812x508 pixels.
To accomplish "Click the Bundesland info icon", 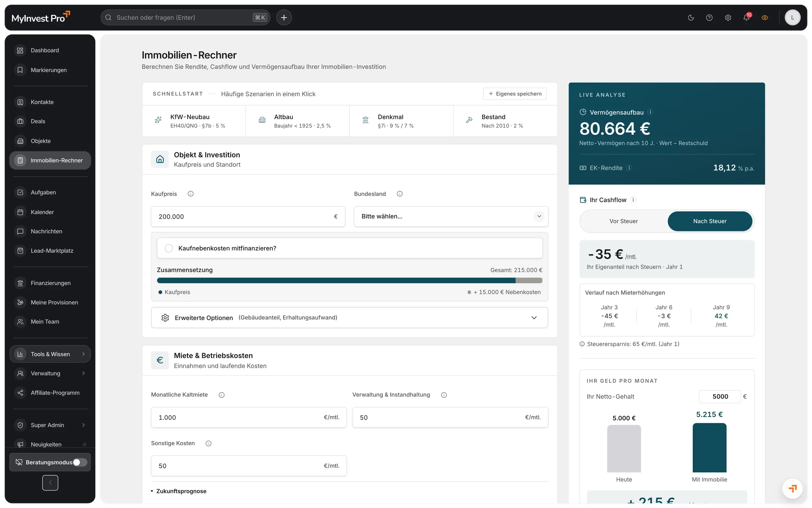I will (400, 194).
